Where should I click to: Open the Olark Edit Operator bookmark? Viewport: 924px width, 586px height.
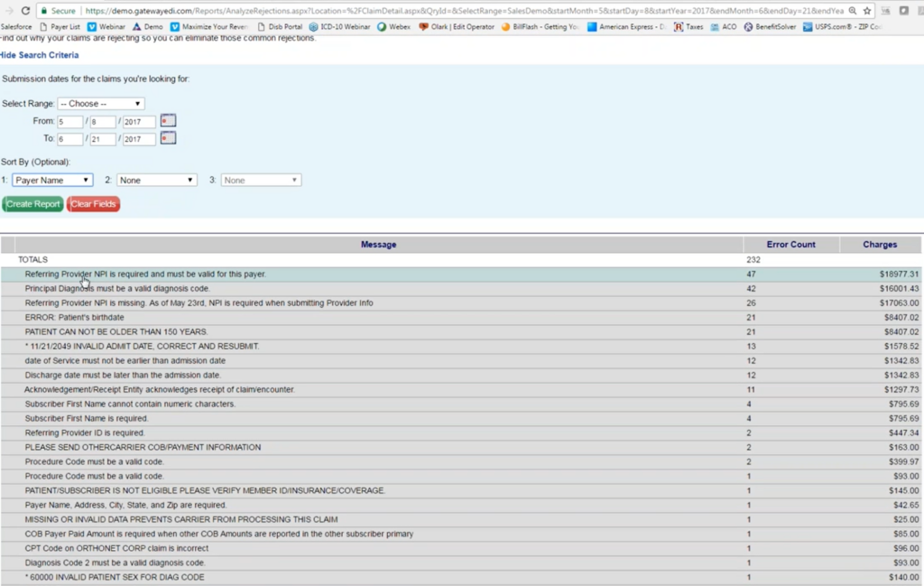(x=457, y=27)
